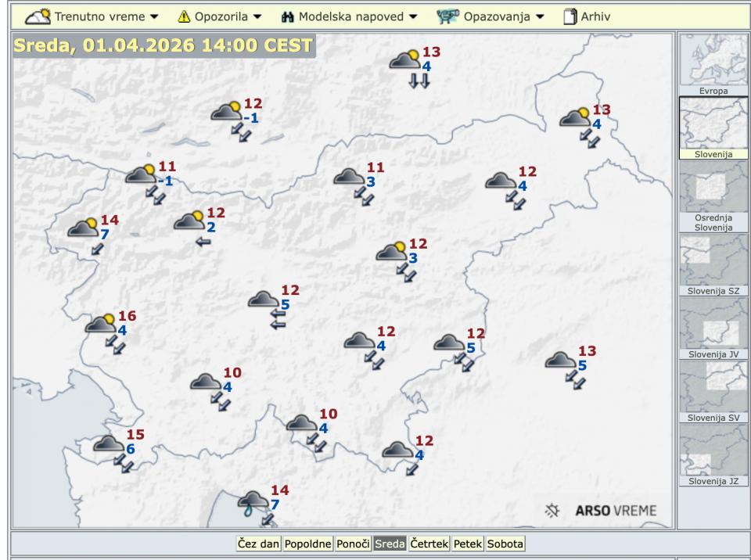Switch to the Slovenija JZ map view
Viewport: 751px width, 560px height.
tap(713, 451)
